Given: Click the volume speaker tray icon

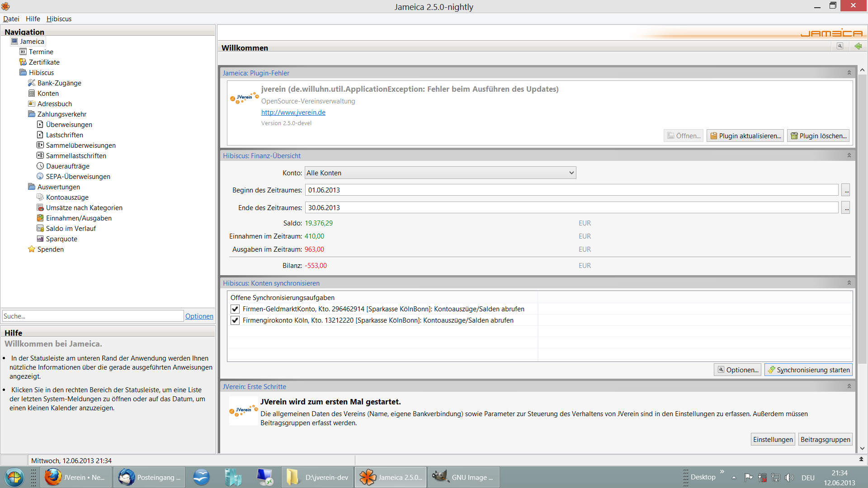Looking at the screenshot, I should 789,477.
